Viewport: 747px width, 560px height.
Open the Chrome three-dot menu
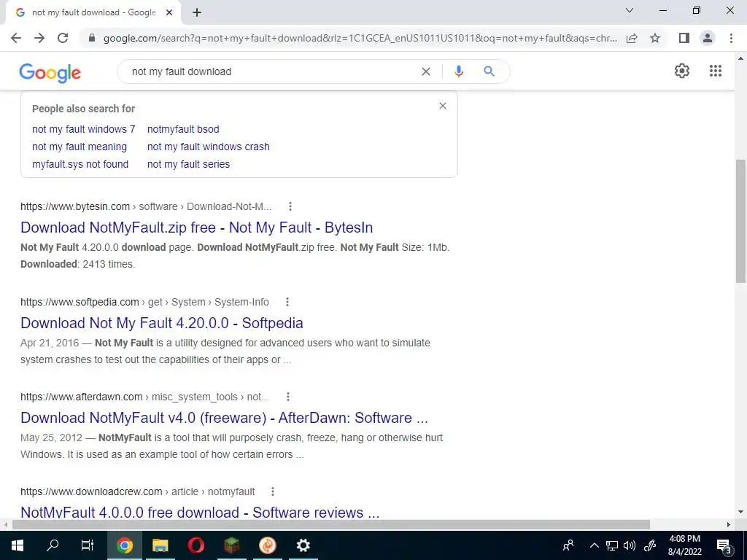(x=731, y=38)
